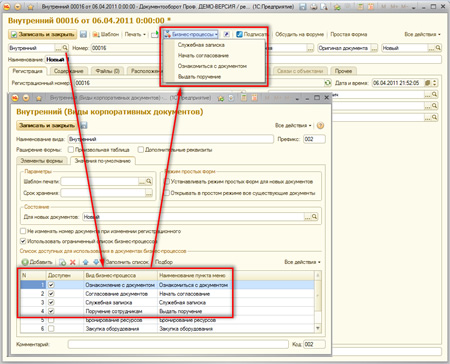Click the 'Подбор' button
The image size is (450, 364).
(x=164, y=262)
